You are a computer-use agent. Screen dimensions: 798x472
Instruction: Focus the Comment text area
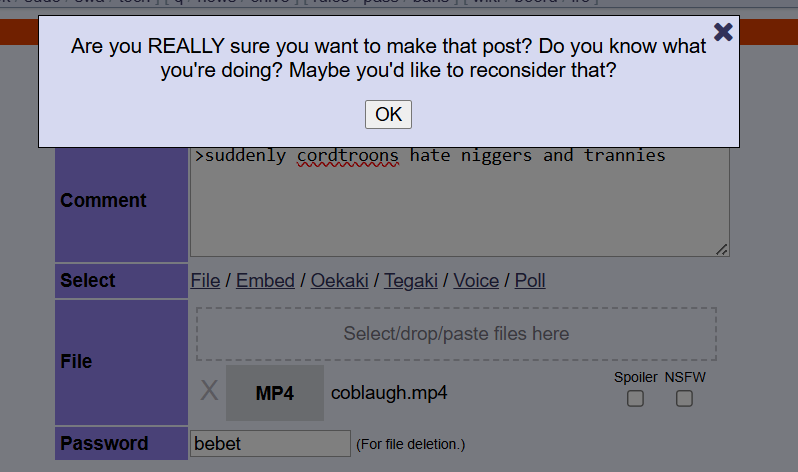459,210
